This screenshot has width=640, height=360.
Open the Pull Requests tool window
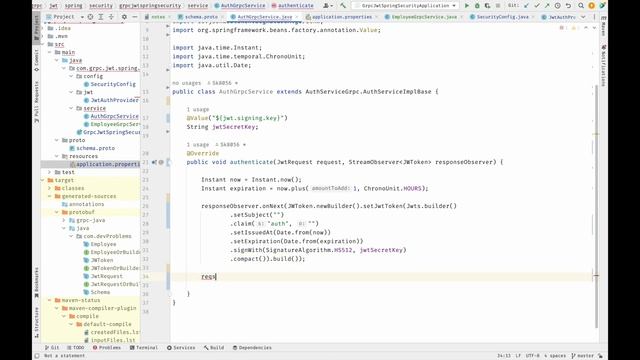click(36, 102)
